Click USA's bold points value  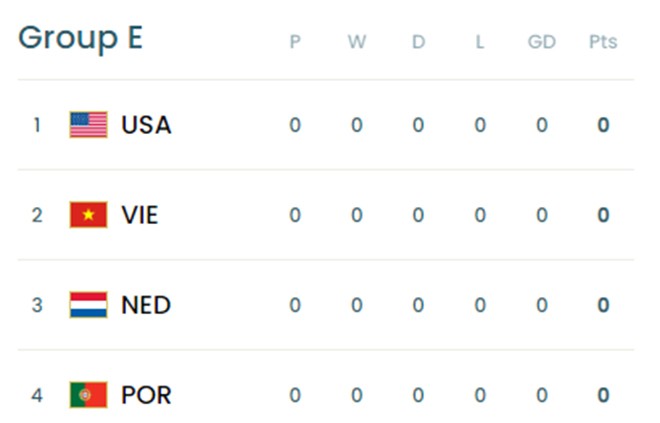pyautogui.click(x=603, y=125)
